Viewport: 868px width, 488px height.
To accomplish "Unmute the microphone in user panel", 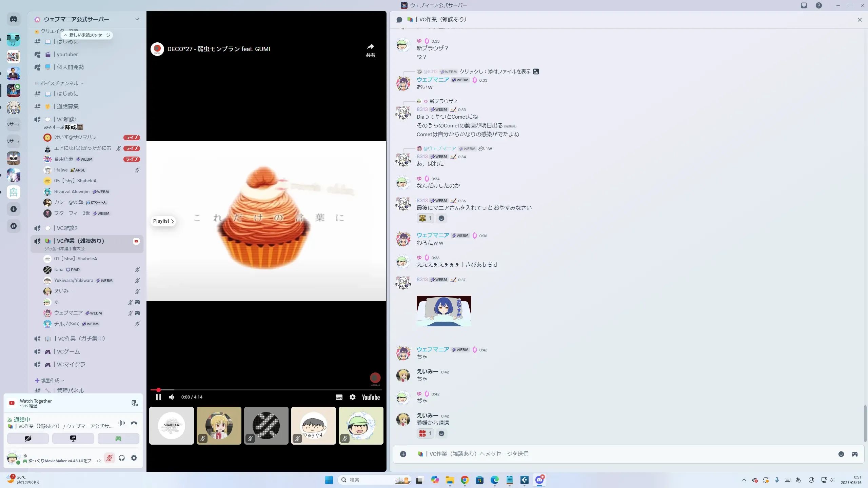I will [x=109, y=458].
